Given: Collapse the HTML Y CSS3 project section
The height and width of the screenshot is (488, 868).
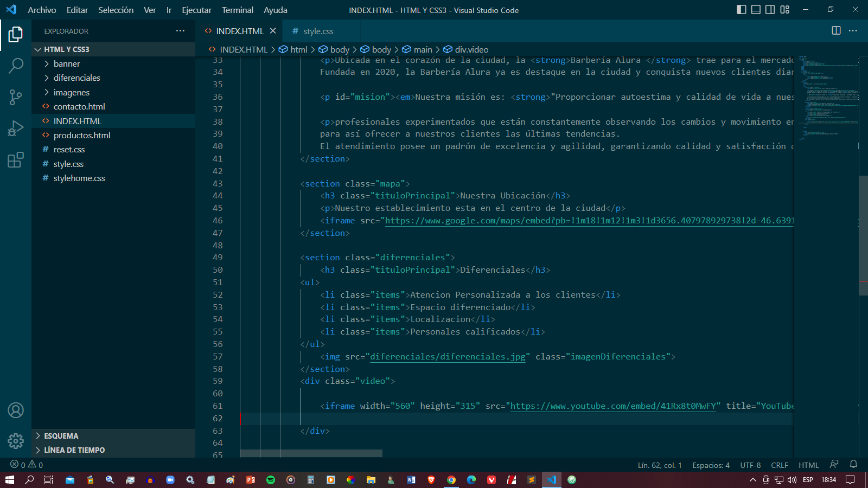Looking at the screenshot, I should pyautogui.click(x=113, y=49).
